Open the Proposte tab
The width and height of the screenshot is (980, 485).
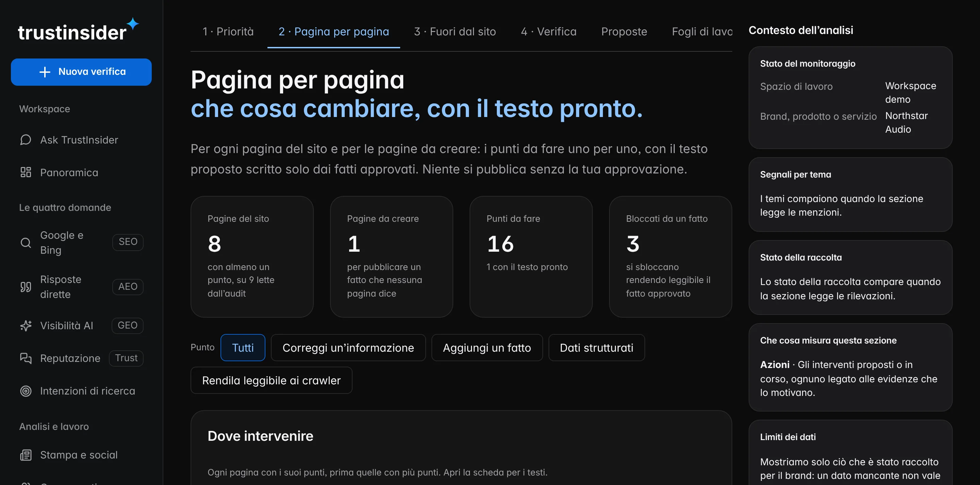point(624,32)
